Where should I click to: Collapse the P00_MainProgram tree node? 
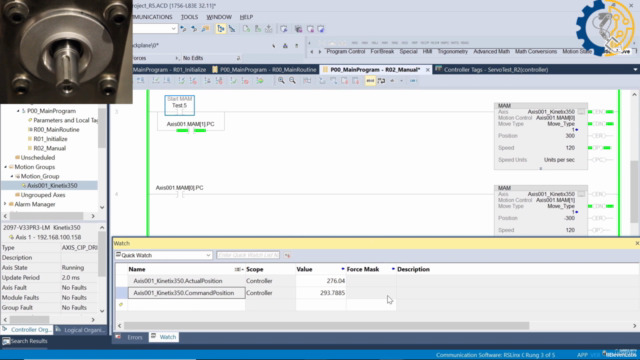[x=18, y=111]
